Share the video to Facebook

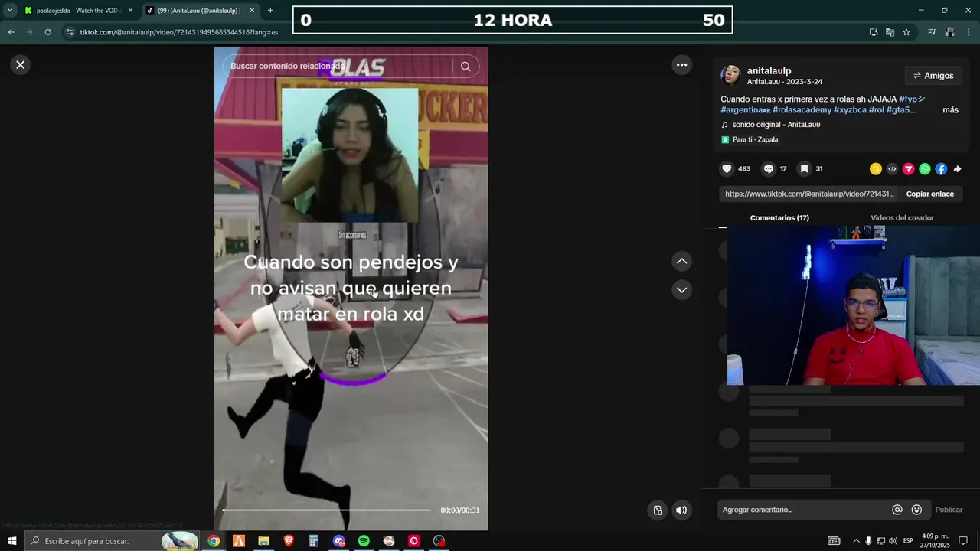pos(941,169)
